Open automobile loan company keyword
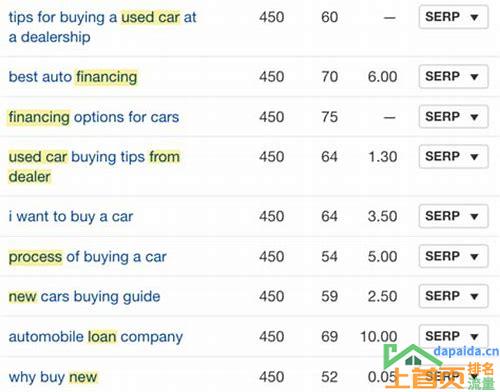This screenshot has width=500, height=392. (x=96, y=337)
